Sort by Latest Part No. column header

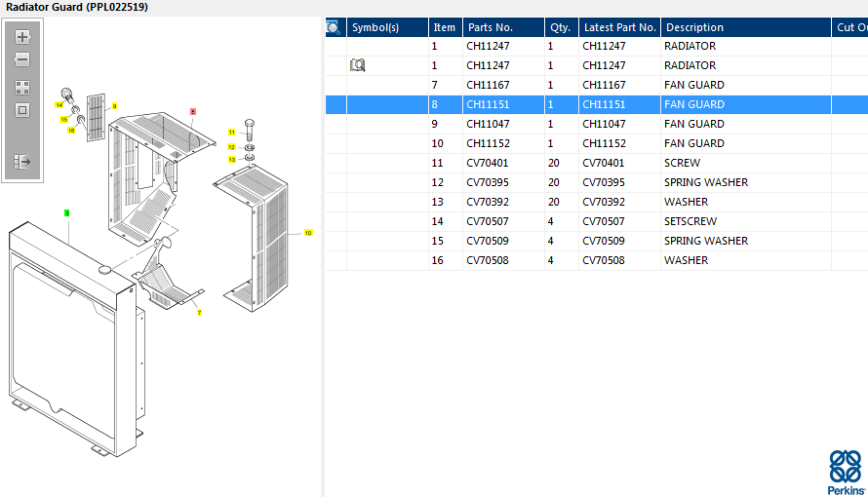pyautogui.click(x=619, y=27)
